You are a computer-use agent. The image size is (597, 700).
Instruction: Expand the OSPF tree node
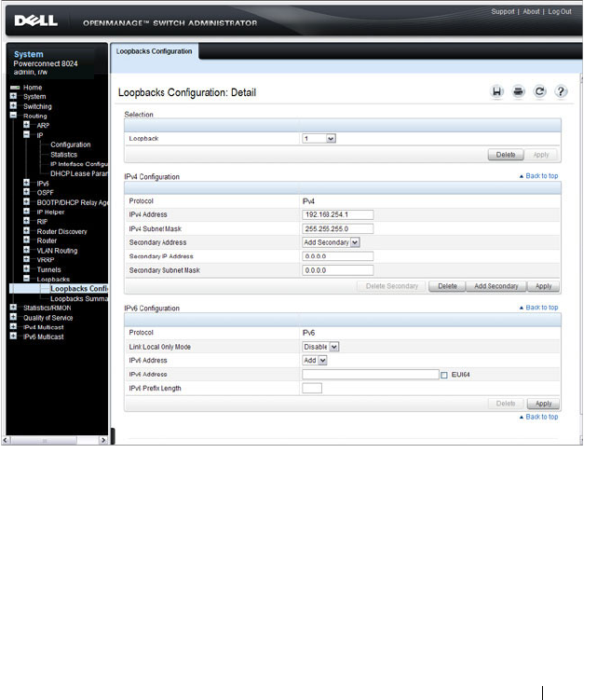click(x=27, y=192)
